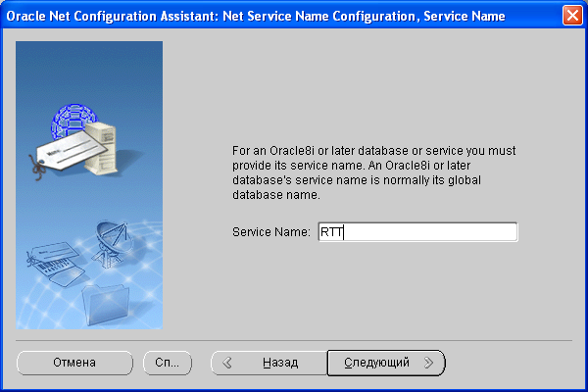The image size is (588, 392).
Task: Click the Сп... (Help) button
Action: click(168, 363)
